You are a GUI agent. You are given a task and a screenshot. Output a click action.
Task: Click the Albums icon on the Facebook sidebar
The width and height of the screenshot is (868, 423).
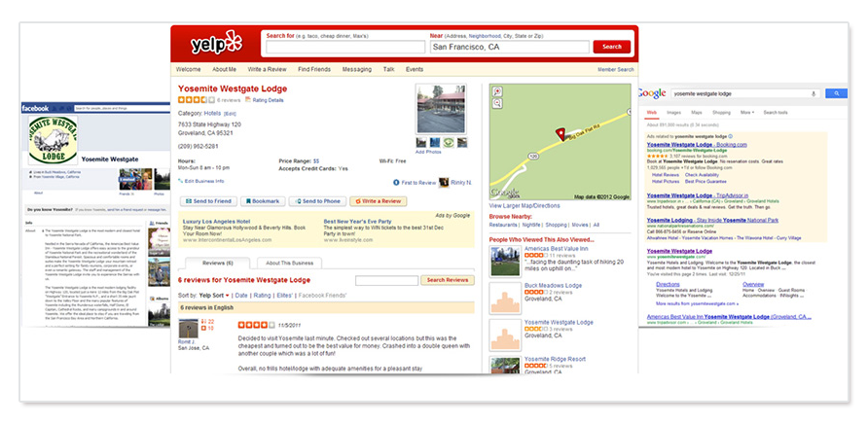[x=153, y=299]
